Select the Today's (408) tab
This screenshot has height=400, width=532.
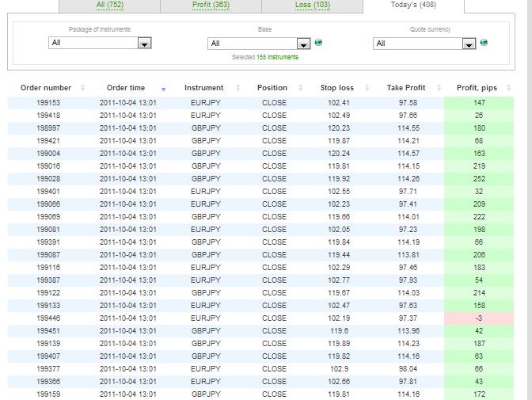pos(413,5)
